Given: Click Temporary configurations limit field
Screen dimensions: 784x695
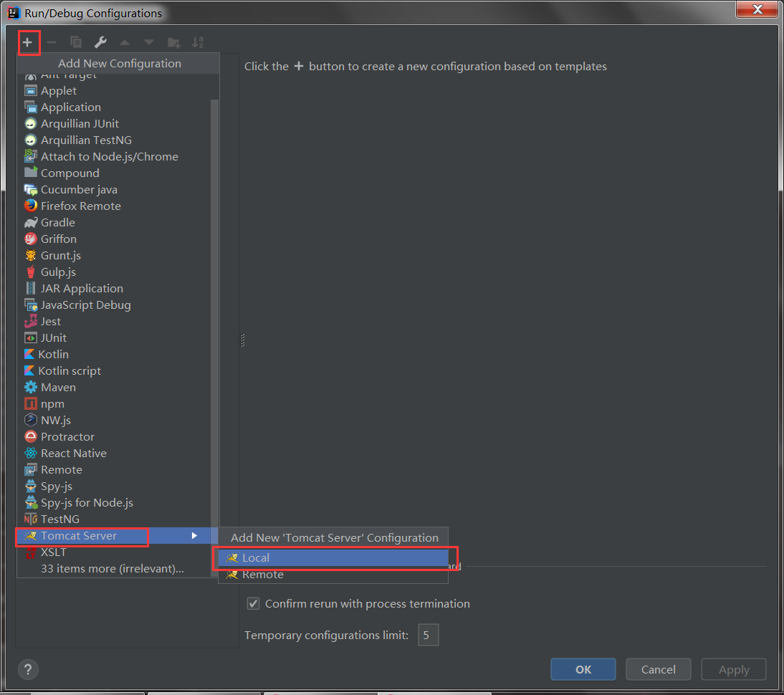Looking at the screenshot, I should click(428, 635).
